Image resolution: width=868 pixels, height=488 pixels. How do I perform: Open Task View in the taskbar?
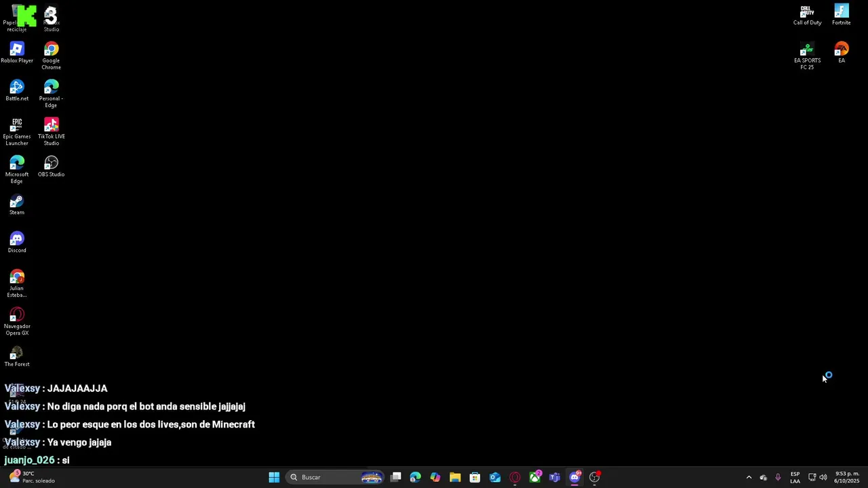coord(395,477)
